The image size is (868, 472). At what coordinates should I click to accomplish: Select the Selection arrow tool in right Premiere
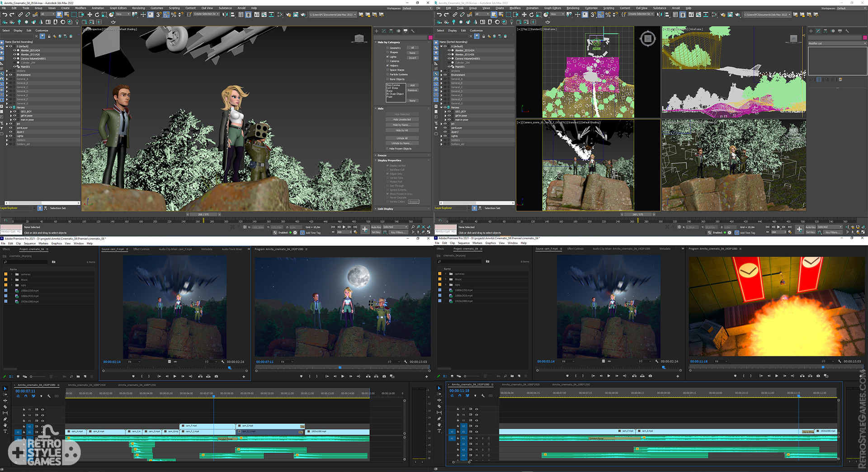439,388
